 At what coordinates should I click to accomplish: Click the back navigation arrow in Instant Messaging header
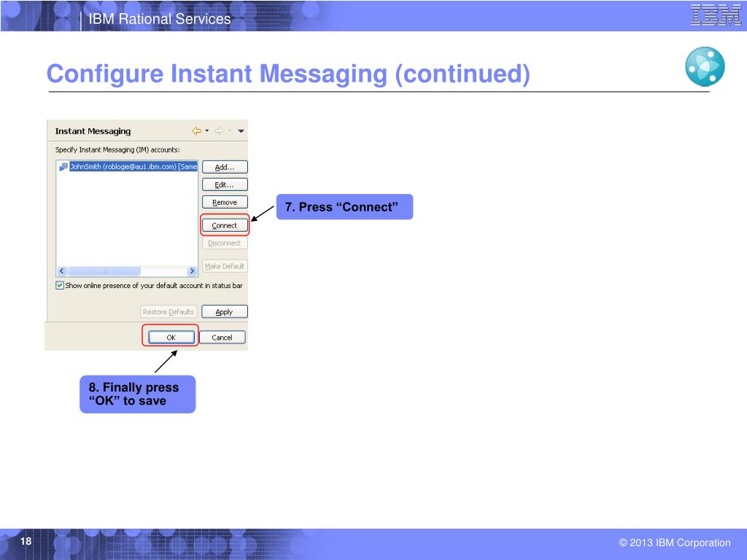(x=196, y=131)
